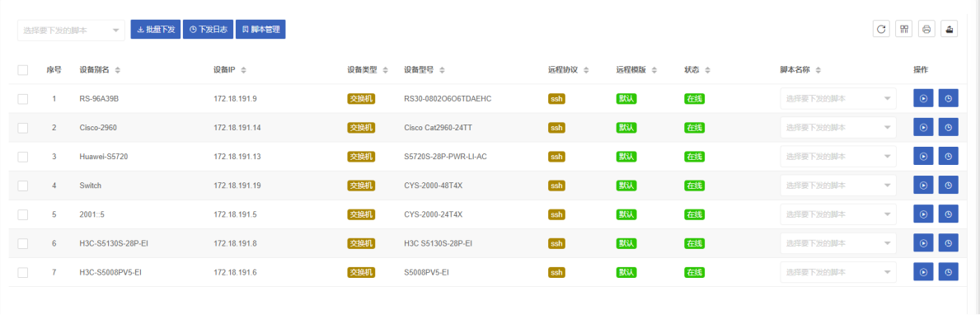The height and width of the screenshot is (315, 980).
Task: Check the 2001::5 row checkbox
Action: 23,214
